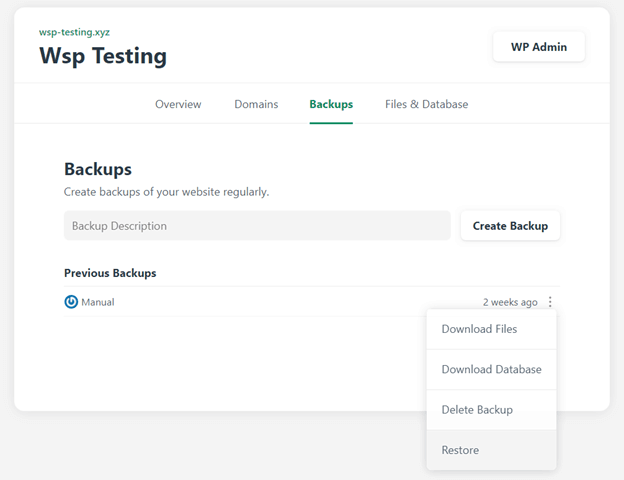This screenshot has height=480, width=624.
Task: Click the Create Backup button
Action: pos(510,226)
